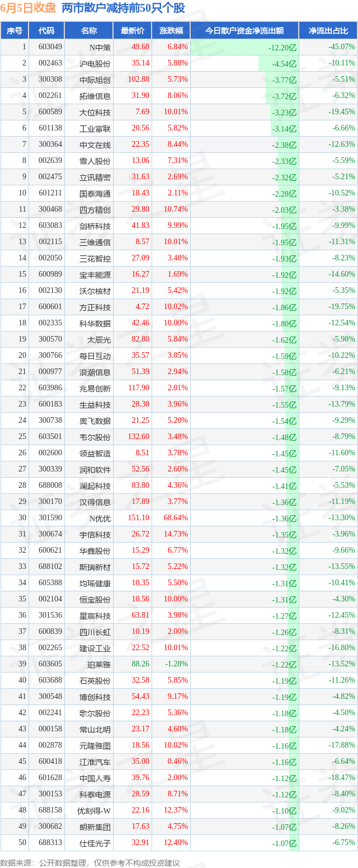Click the -16.80% ratio for 建设工业

click(x=341, y=648)
